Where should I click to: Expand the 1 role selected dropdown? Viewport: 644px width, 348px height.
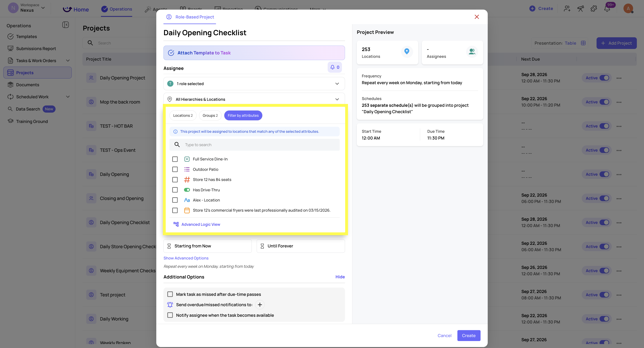(x=254, y=84)
